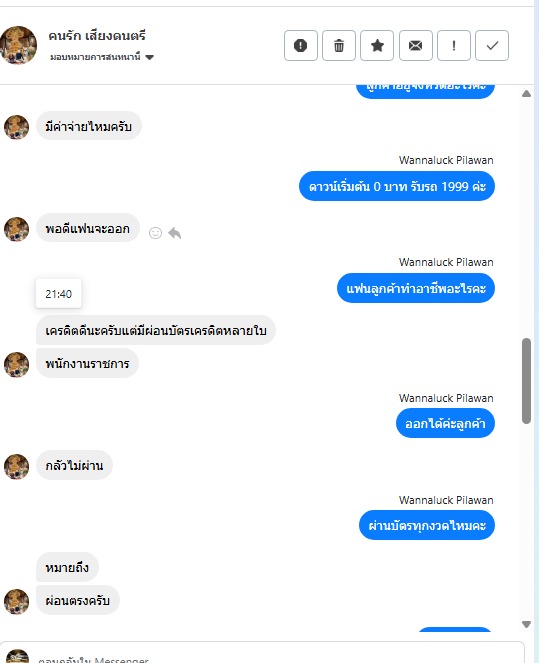539x663 pixels.
Task: Click Wannaluck Pilawan name above "ออกได้ค่ะลูกค้า"
Action: [446, 398]
